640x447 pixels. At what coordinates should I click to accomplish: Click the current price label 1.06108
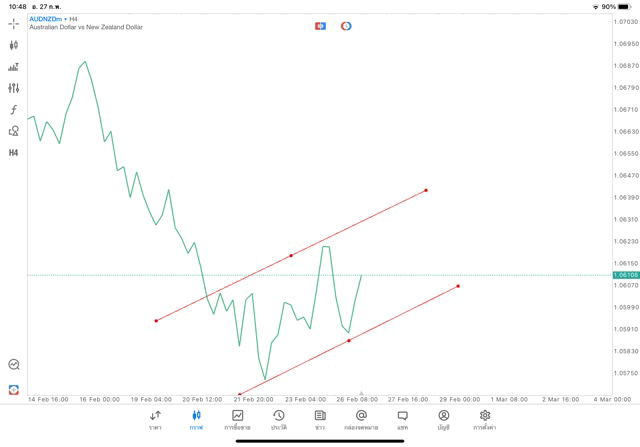point(626,275)
